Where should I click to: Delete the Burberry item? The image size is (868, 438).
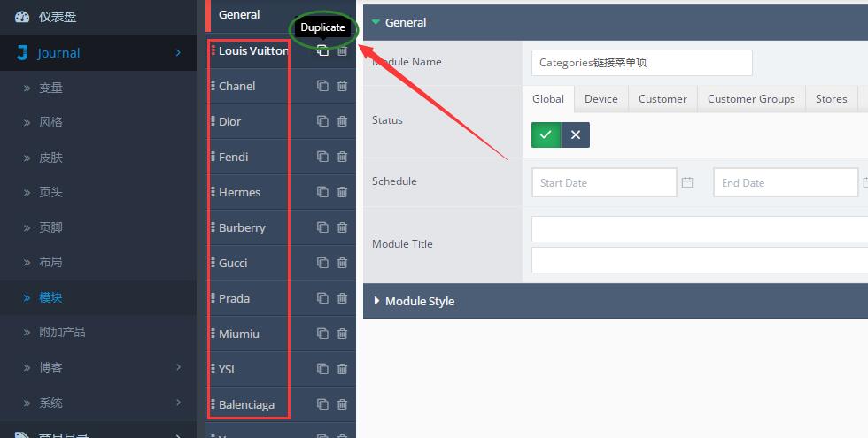[342, 227]
